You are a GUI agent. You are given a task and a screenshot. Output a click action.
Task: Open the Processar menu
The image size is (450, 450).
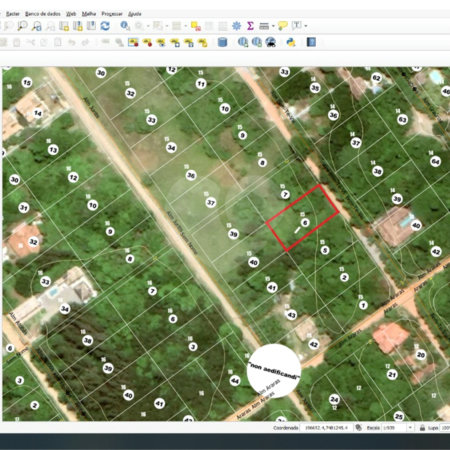tap(112, 14)
